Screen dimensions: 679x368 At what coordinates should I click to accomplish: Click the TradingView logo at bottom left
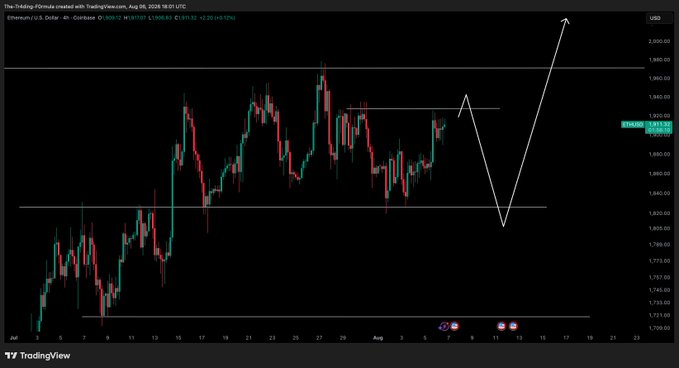coord(38,356)
